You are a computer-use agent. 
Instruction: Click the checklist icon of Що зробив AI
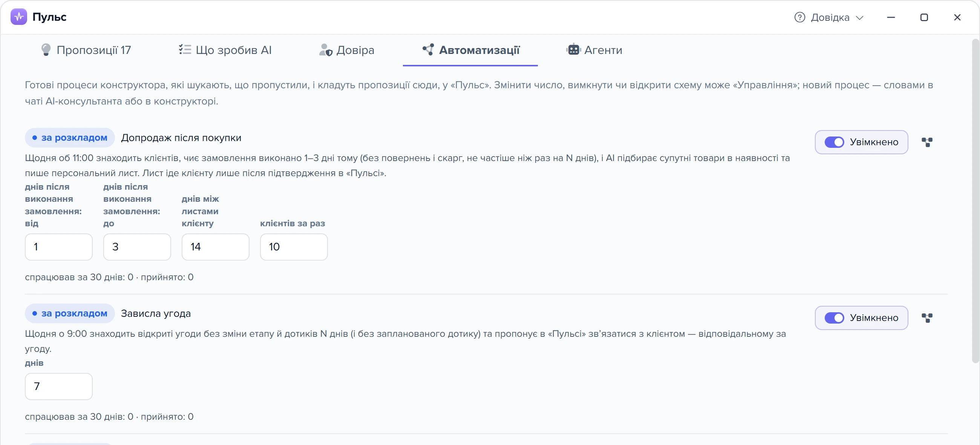[185, 49]
